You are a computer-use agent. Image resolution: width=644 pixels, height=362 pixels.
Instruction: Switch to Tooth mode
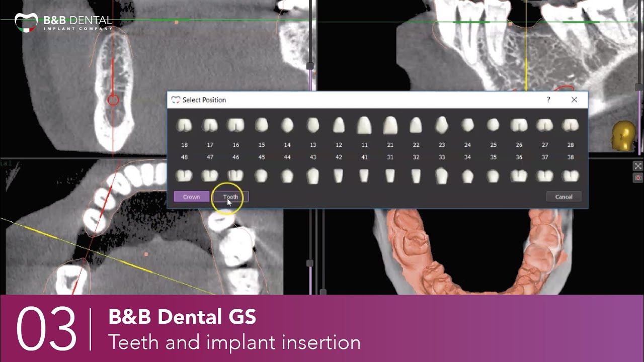click(x=230, y=197)
